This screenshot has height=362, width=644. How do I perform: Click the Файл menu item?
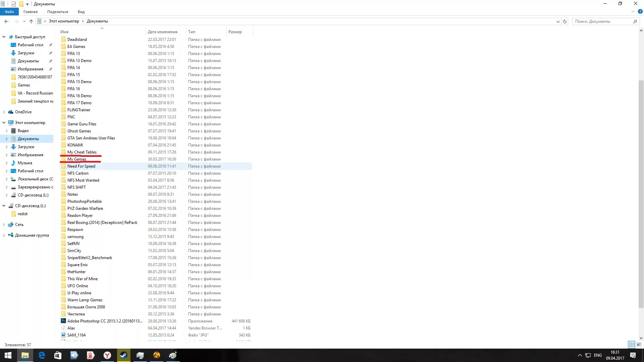(x=9, y=11)
